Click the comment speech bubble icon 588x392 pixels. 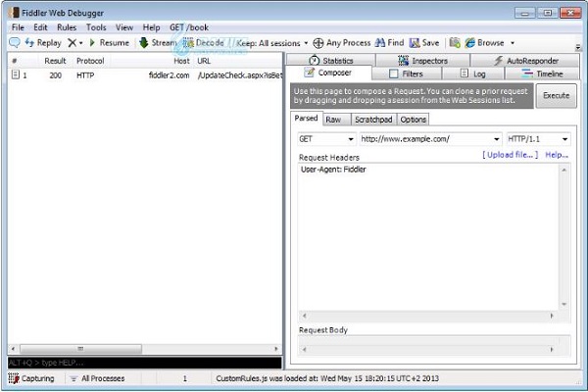pyautogui.click(x=15, y=42)
